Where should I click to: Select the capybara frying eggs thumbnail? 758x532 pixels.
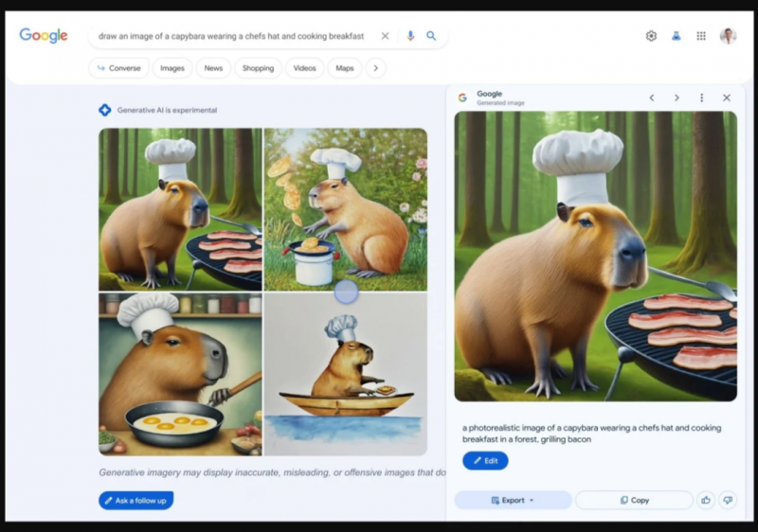pyautogui.click(x=180, y=375)
